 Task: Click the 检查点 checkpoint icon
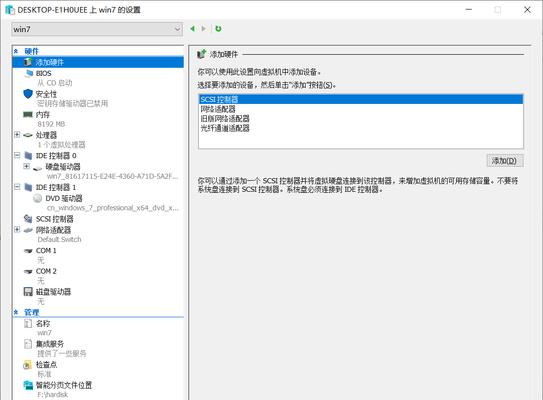(28, 365)
